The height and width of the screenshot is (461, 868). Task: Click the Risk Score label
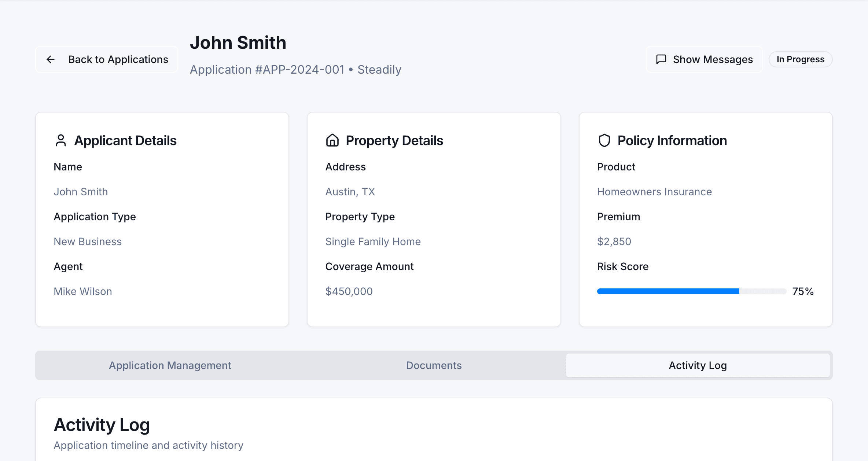[623, 266]
